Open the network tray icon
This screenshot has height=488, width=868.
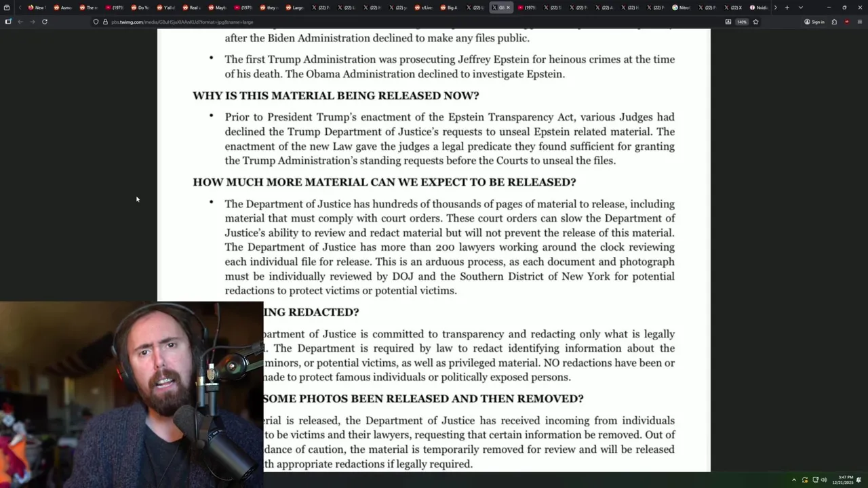click(x=815, y=480)
